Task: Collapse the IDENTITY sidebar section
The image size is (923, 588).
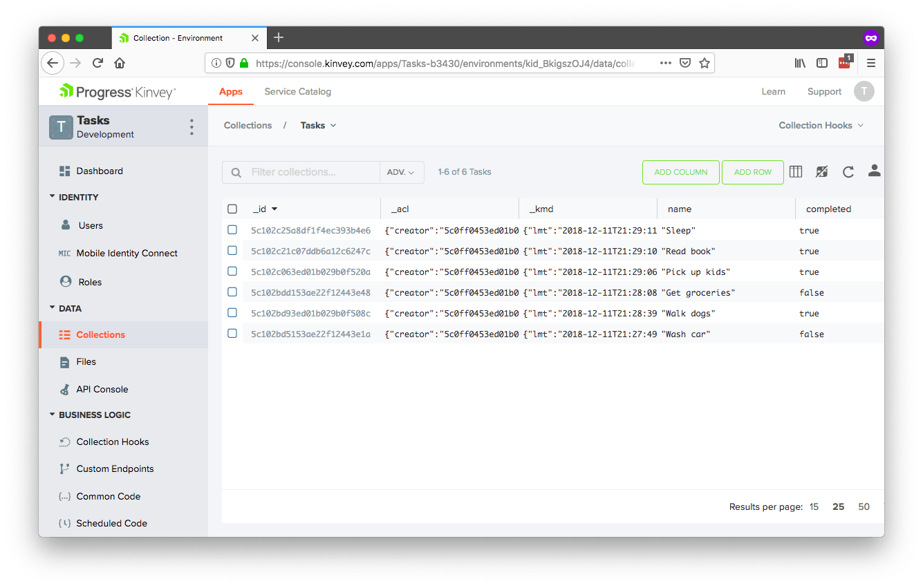Action: click(53, 197)
